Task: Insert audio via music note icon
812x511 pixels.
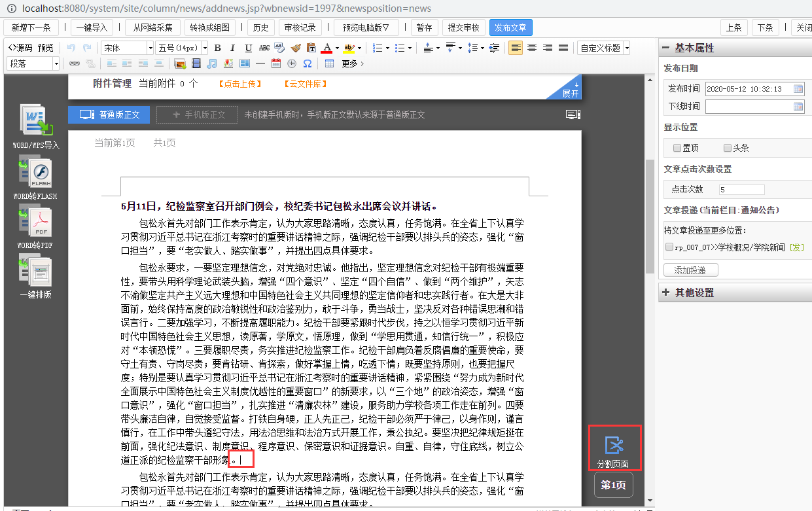Action: pyautogui.click(x=212, y=63)
